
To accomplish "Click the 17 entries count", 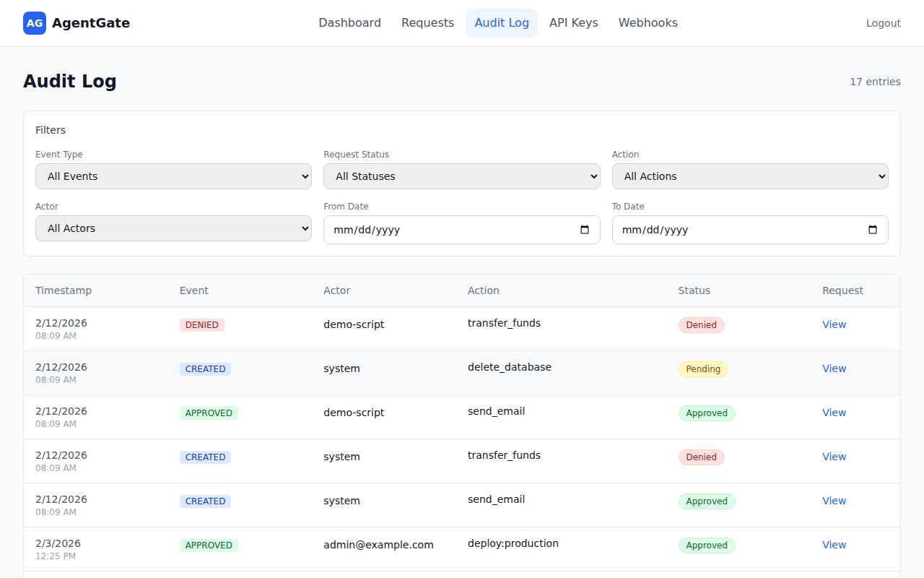I will click(x=875, y=82).
